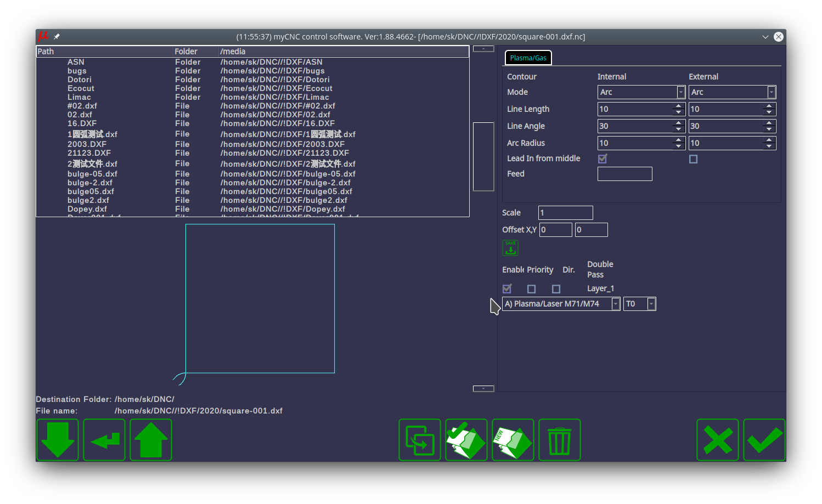Select bulge-05.dxf in the file list

pyautogui.click(x=92, y=174)
